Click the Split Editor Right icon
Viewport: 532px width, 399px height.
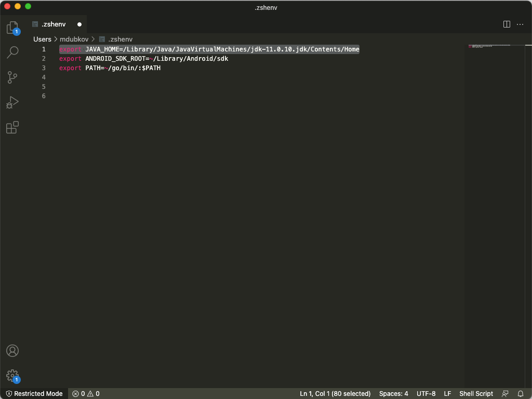[507, 24]
